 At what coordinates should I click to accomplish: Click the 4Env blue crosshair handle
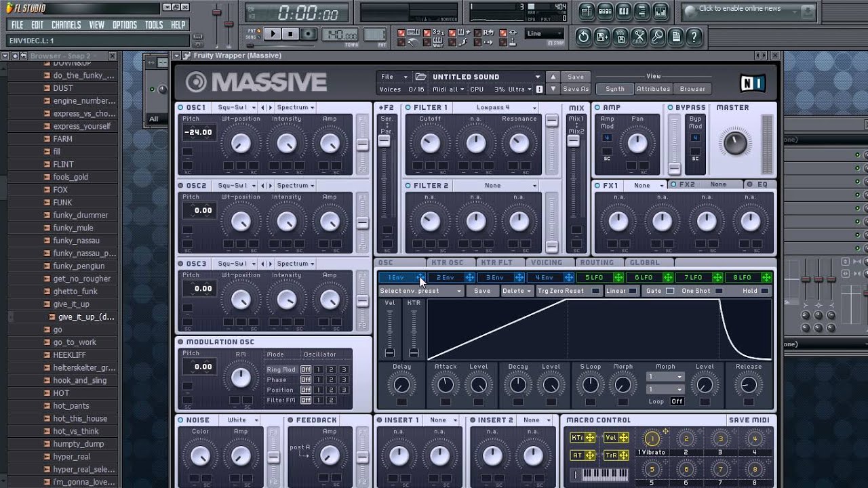569,277
